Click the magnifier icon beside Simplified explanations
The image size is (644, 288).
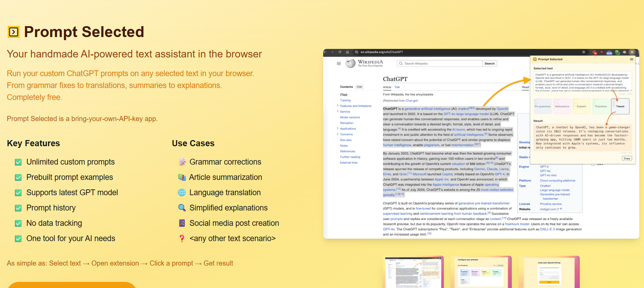[x=182, y=208]
